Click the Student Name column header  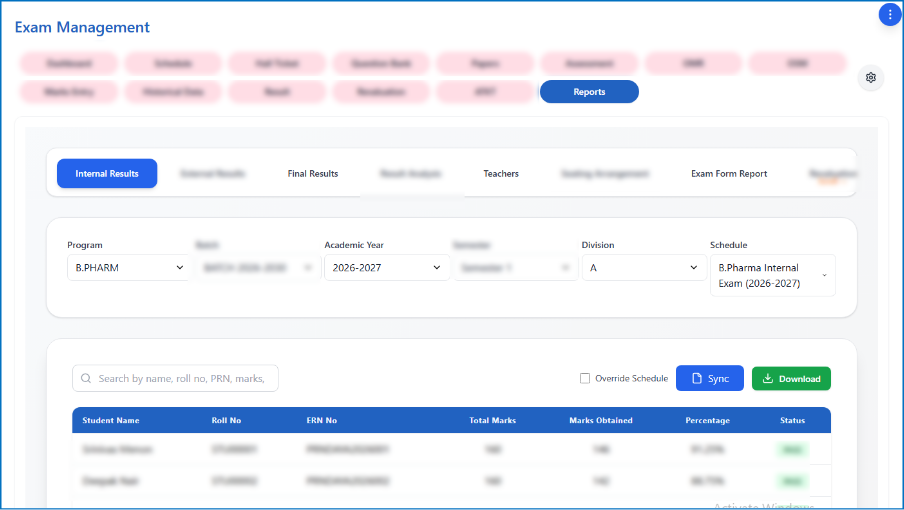(111, 420)
